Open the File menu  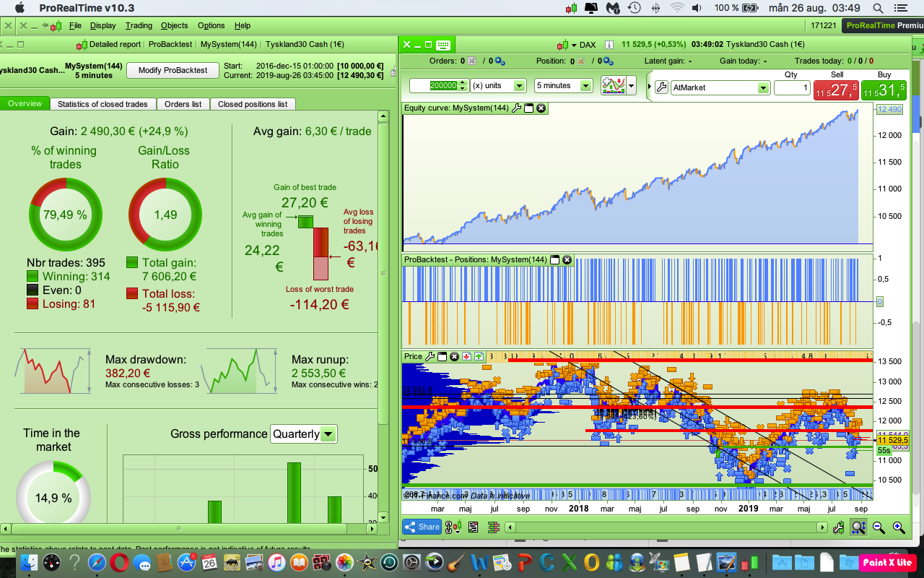coord(75,25)
